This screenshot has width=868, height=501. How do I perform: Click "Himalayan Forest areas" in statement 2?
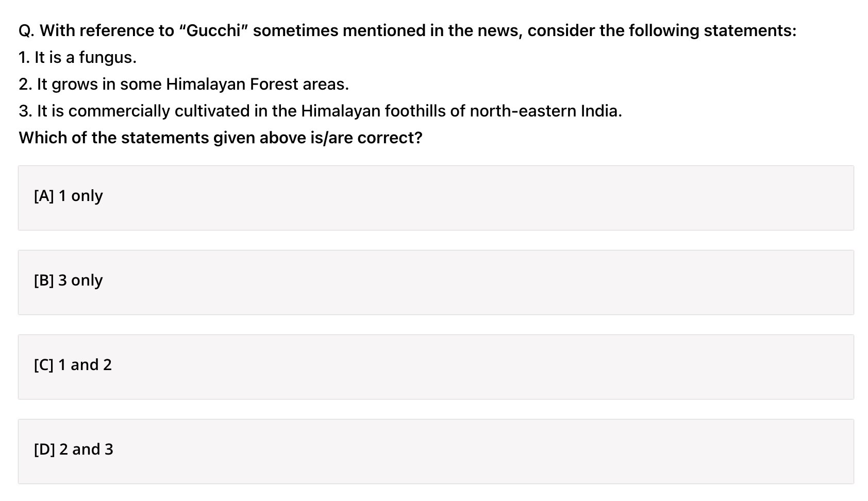(257, 85)
